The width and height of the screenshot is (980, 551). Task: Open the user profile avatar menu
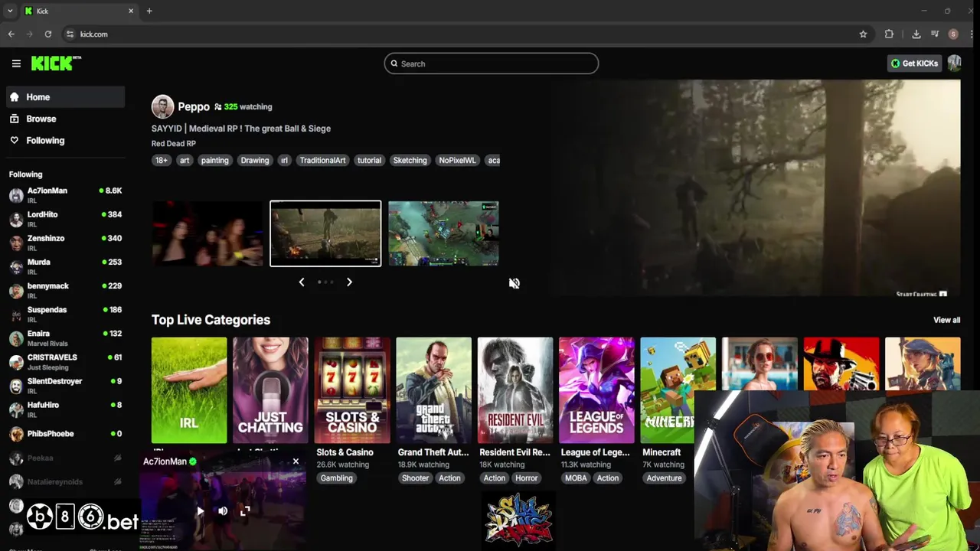[954, 64]
